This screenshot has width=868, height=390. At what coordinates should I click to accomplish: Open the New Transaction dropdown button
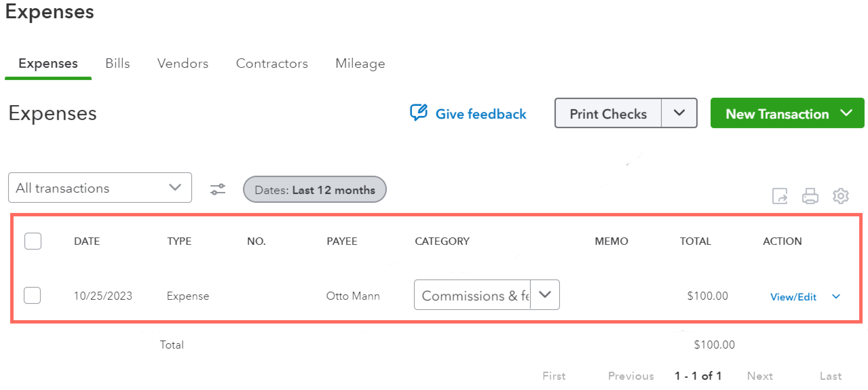[787, 113]
